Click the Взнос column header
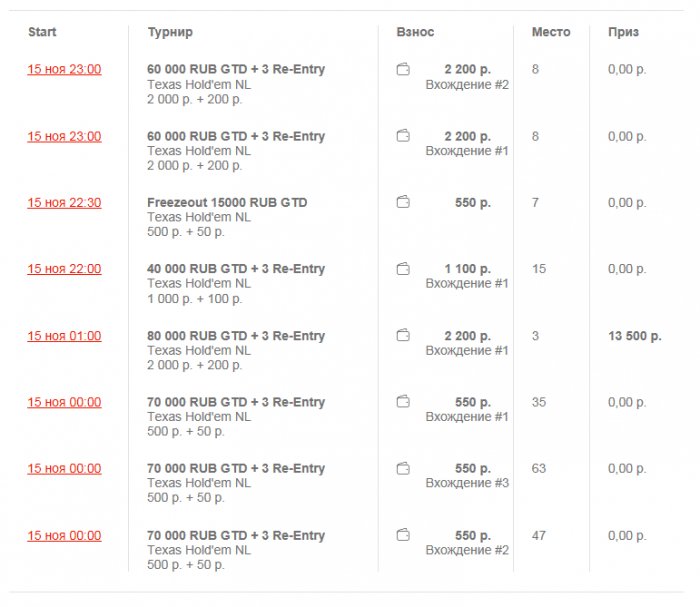Viewport: 700px width, 607px height. (415, 32)
